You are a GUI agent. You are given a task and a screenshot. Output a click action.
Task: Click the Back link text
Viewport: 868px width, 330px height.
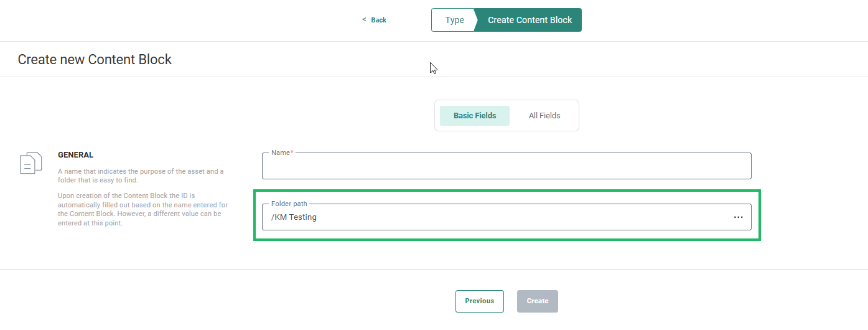[378, 20]
